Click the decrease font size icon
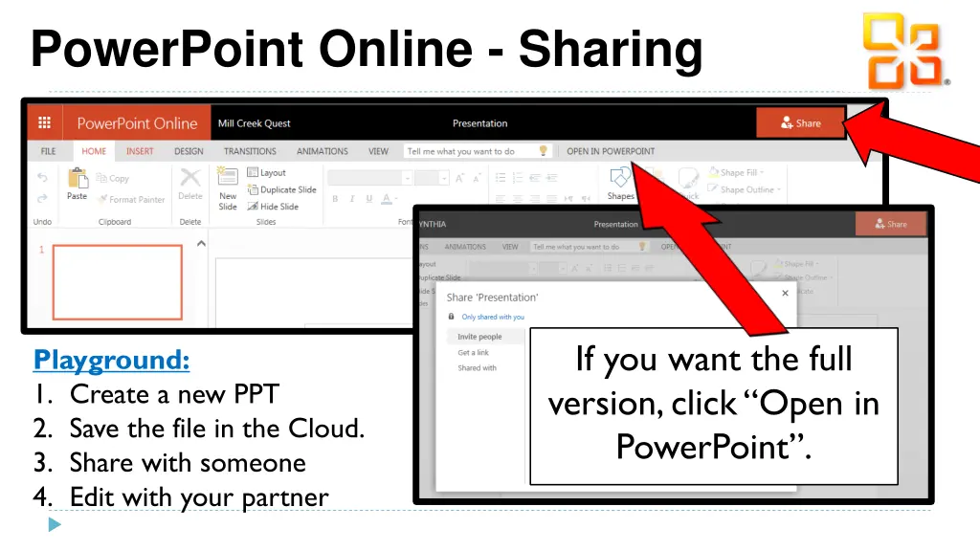Screen dimensions: 980x551 coord(477,179)
